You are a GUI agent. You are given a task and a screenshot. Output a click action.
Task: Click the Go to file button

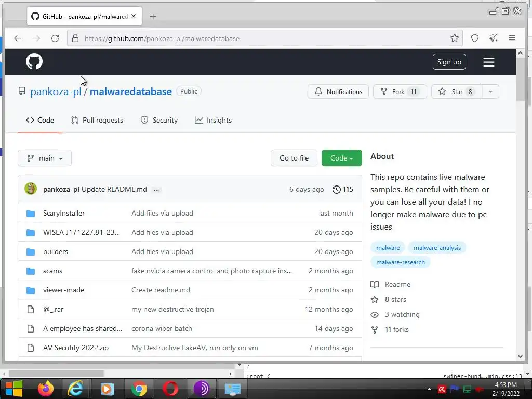[x=294, y=158]
